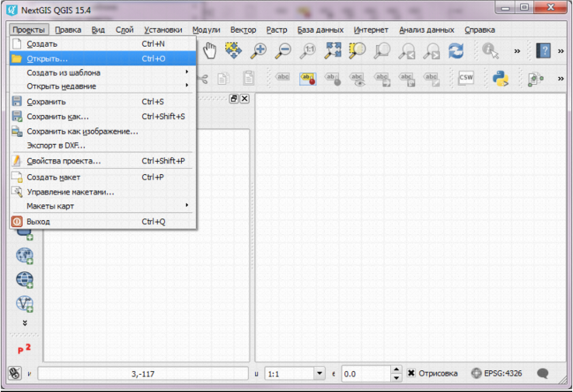
Task: Click the Zoom Next icon
Action: [431, 51]
